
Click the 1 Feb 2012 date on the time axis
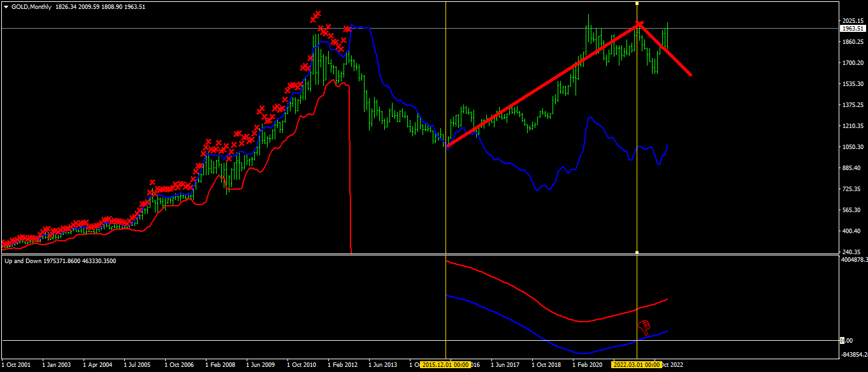343,365
